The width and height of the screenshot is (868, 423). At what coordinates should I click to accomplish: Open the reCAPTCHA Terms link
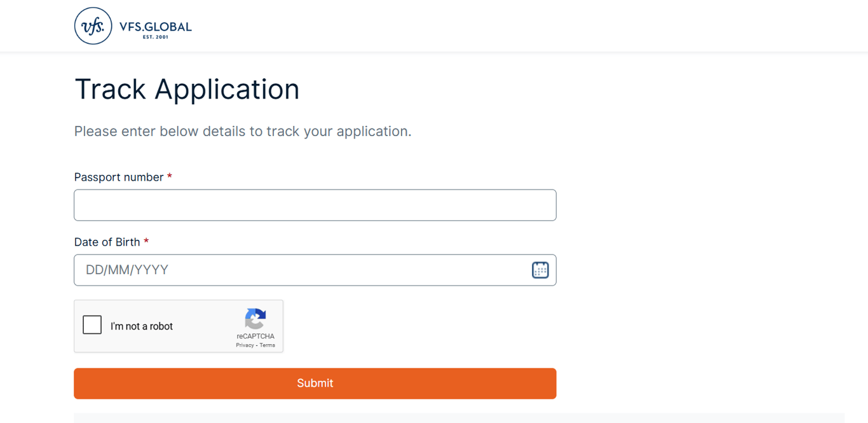click(268, 345)
